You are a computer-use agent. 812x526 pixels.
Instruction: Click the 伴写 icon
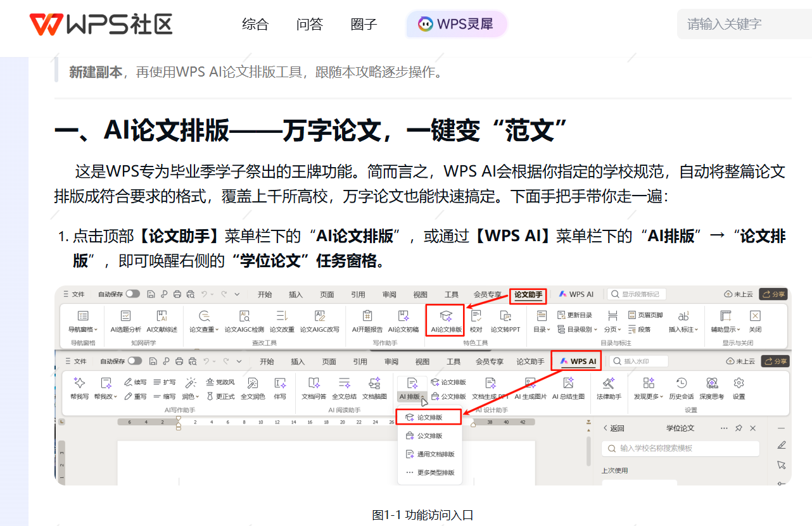pyautogui.click(x=280, y=382)
